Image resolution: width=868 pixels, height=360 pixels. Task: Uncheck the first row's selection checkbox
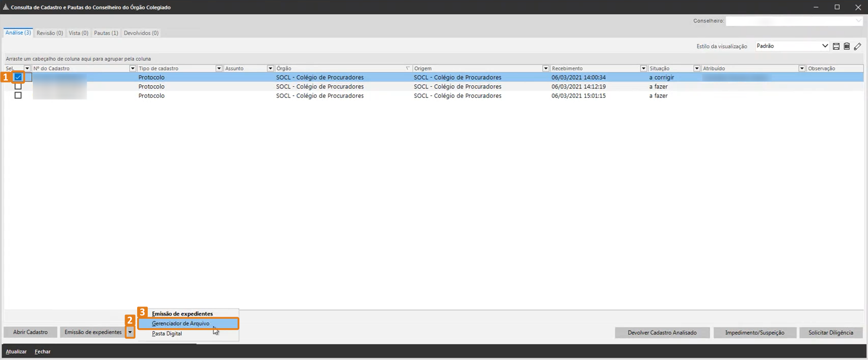point(18,77)
